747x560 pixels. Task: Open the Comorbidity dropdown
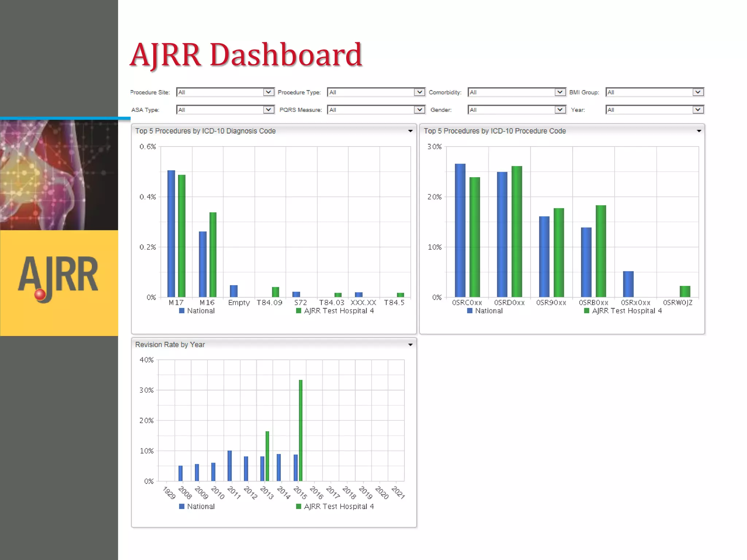tap(516, 92)
